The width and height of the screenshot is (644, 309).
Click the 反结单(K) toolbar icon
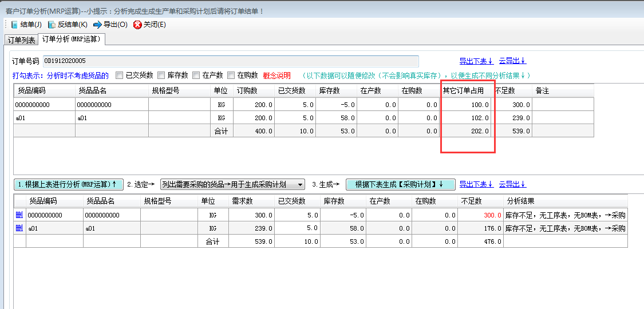pos(52,25)
